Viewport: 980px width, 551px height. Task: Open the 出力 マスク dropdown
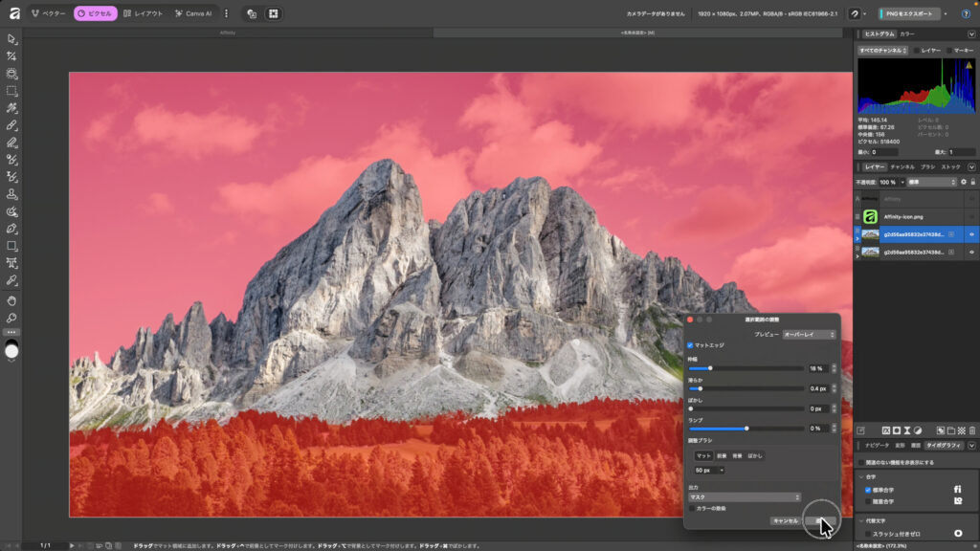pos(745,497)
